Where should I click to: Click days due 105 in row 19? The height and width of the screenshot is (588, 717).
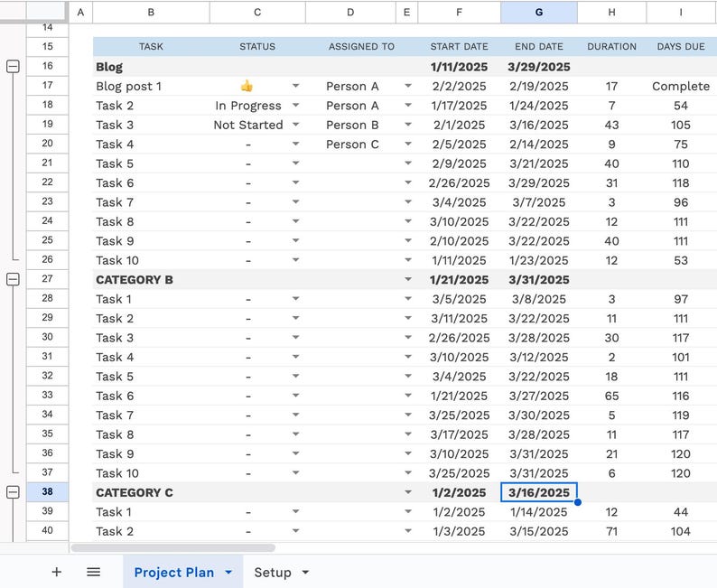coord(681,125)
